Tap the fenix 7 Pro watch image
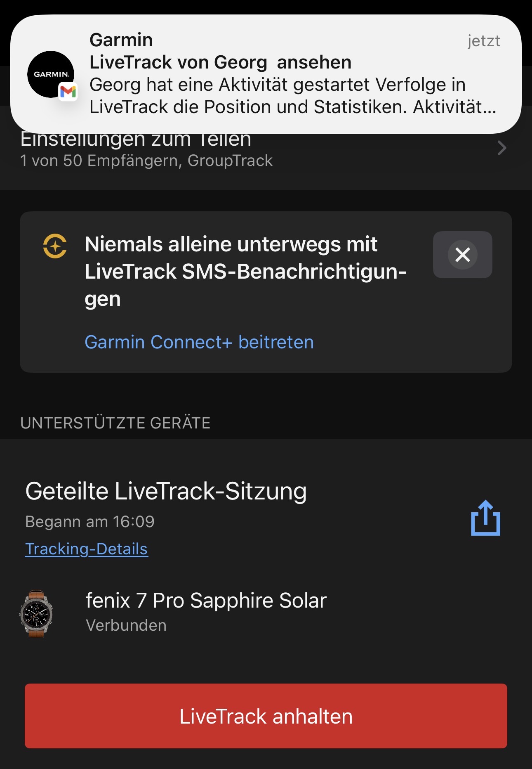This screenshot has height=769, width=532. [x=36, y=613]
